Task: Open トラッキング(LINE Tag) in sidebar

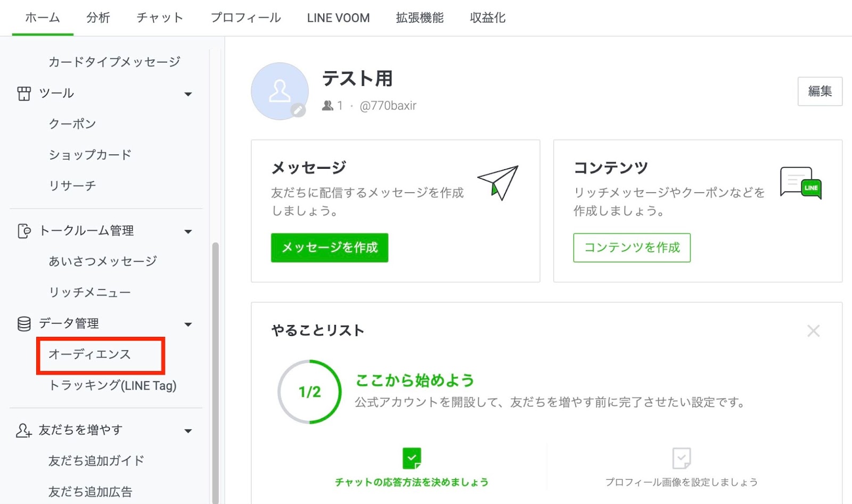Action: (112, 385)
